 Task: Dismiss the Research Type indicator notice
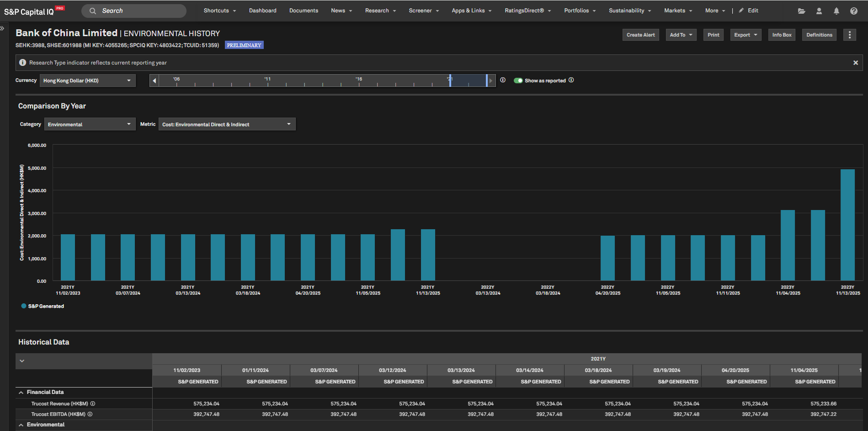855,63
